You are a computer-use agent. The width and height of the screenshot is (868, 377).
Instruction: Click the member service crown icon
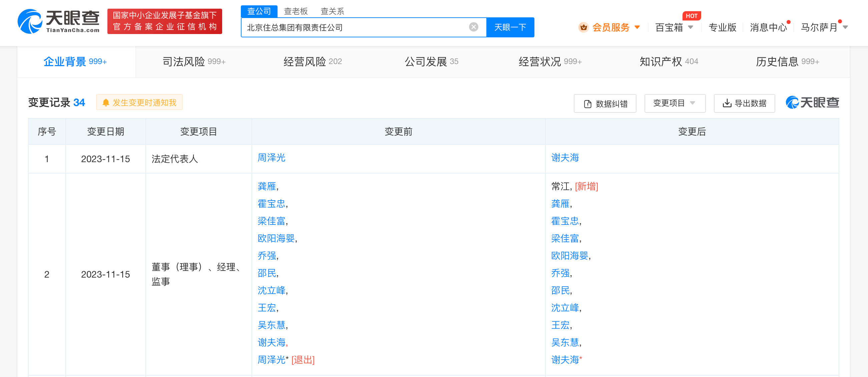(583, 27)
